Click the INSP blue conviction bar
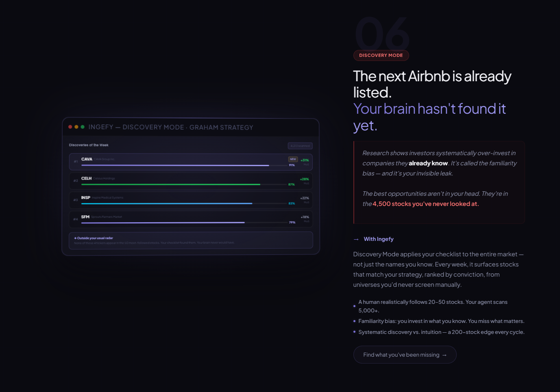This screenshot has height=392, width=560. (x=167, y=204)
